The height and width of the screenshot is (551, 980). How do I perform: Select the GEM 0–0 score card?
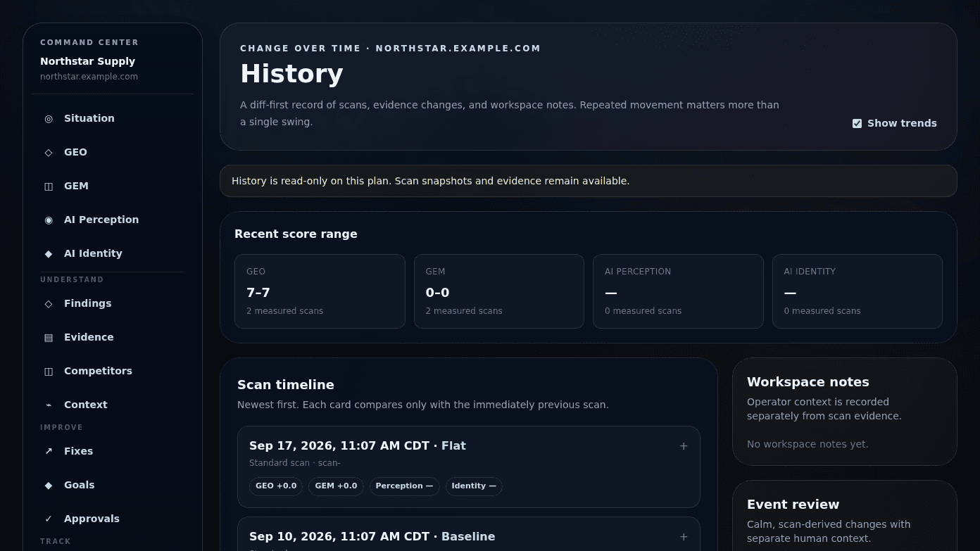pos(499,291)
